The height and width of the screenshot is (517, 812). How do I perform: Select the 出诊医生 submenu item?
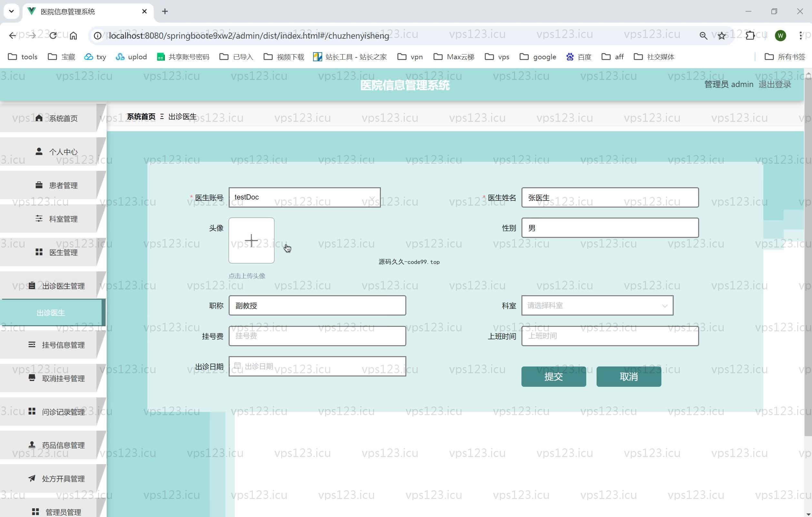point(53,312)
